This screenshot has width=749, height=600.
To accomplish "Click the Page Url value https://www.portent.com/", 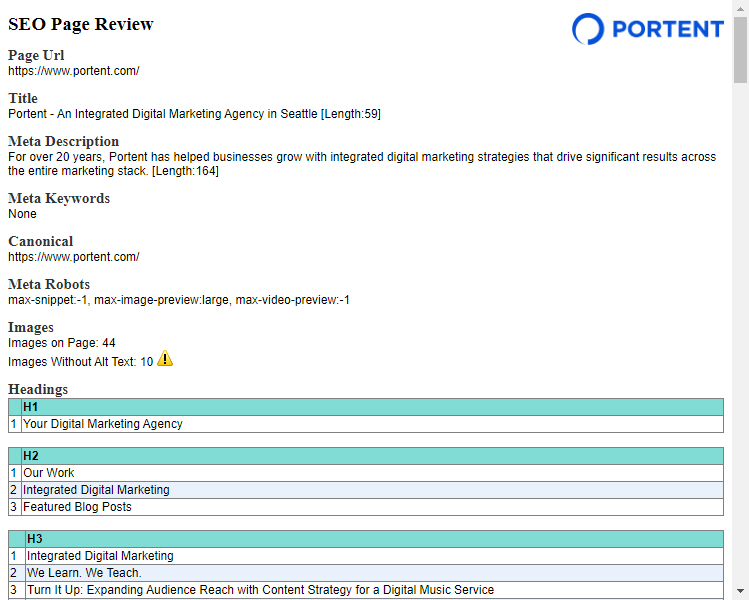I will click(x=74, y=71).
